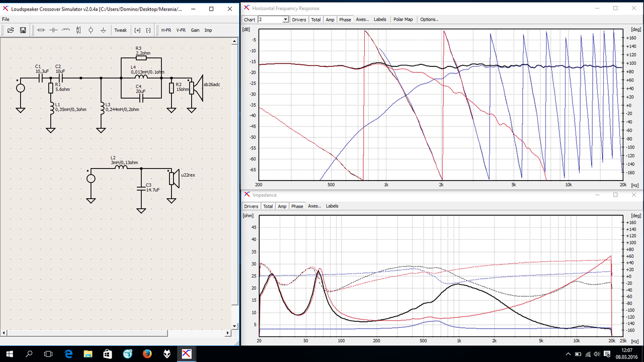Open Options in Frequency Response window

coord(429,20)
